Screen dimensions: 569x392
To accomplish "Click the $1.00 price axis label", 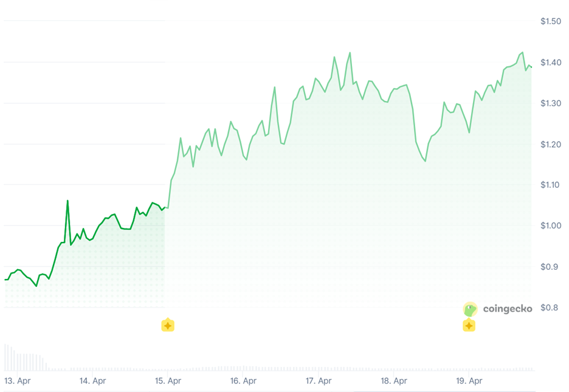I will pos(551,225).
